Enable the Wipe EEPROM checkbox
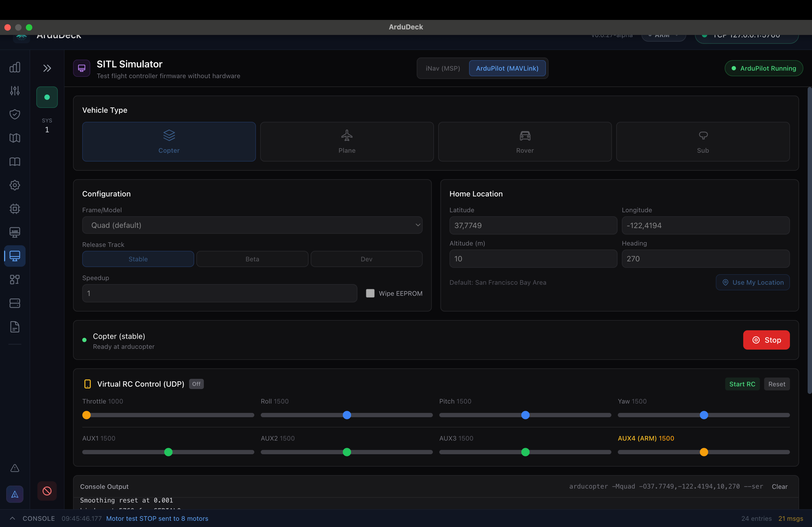 click(x=370, y=293)
